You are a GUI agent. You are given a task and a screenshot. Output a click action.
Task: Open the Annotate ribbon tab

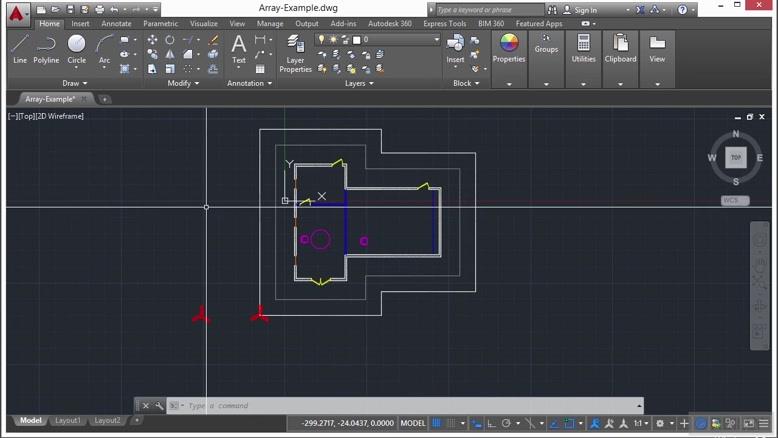point(117,23)
